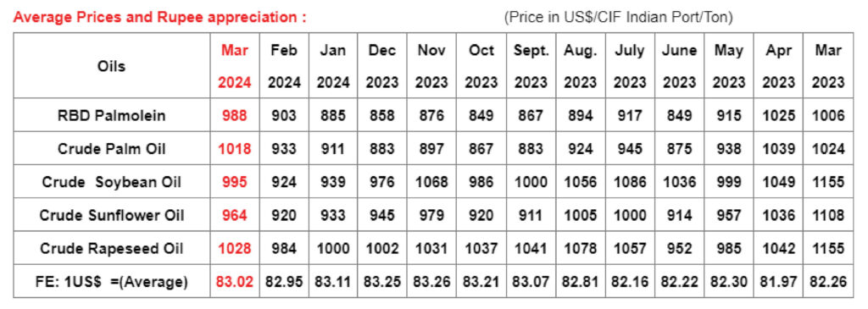The image size is (868, 309).
Task: Click the Crude Sunflower Oil row label
Action: [113, 215]
